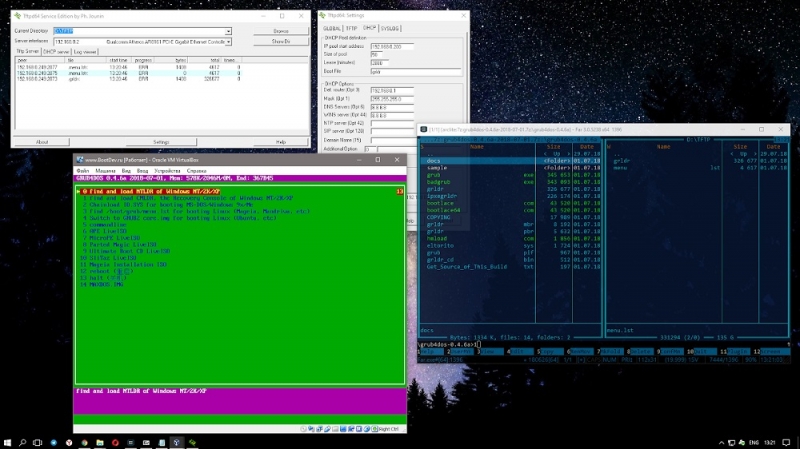Click the Boot File input field
The image size is (800, 449).
pyautogui.click(x=415, y=72)
